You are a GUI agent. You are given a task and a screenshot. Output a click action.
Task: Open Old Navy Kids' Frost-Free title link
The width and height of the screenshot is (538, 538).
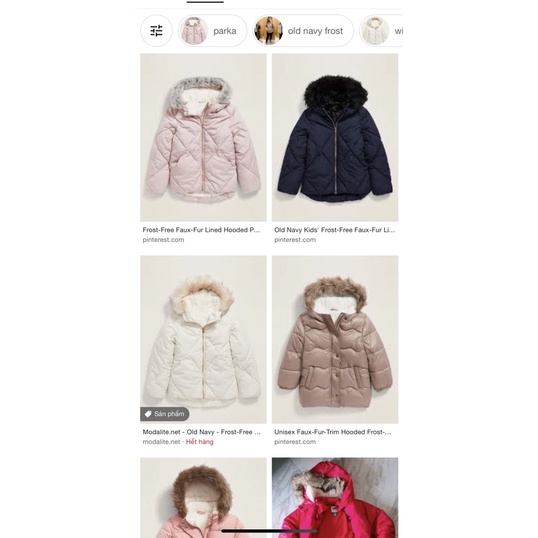pyautogui.click(x=335, y=230)
